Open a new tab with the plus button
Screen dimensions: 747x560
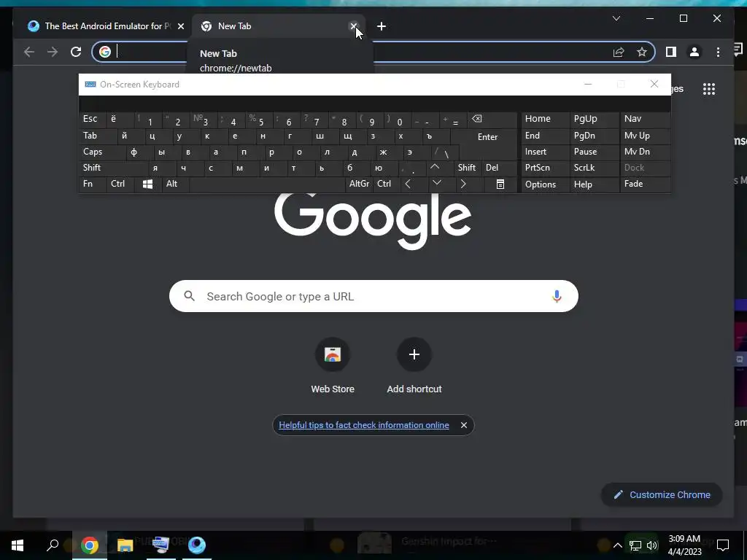point(381,26)
